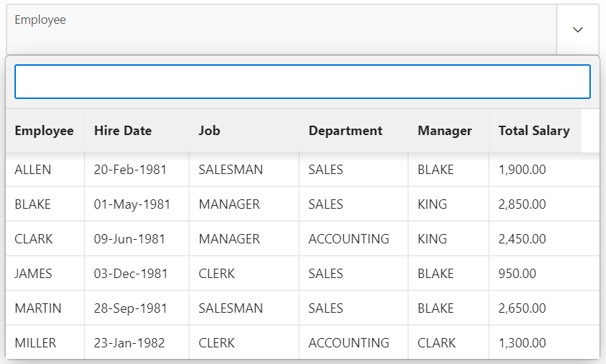Screen dimensions: 606x364
Task: Click ACCOUNTING department in CLARK's row
Action: coord(349,239)
